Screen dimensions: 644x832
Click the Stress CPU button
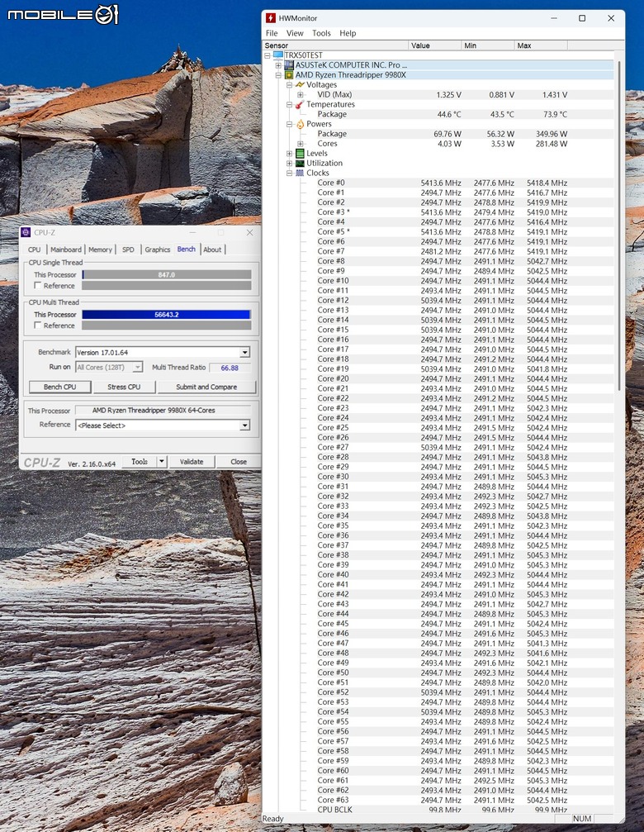124,387
